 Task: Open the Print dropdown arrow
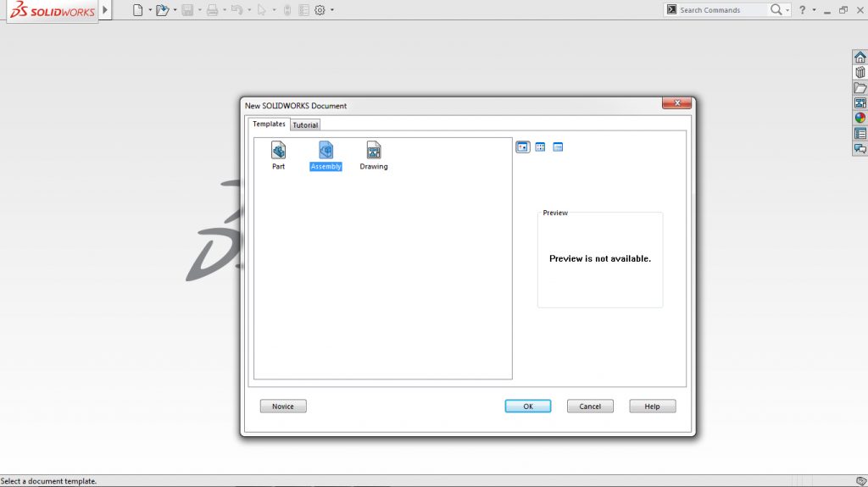point(224,10)
